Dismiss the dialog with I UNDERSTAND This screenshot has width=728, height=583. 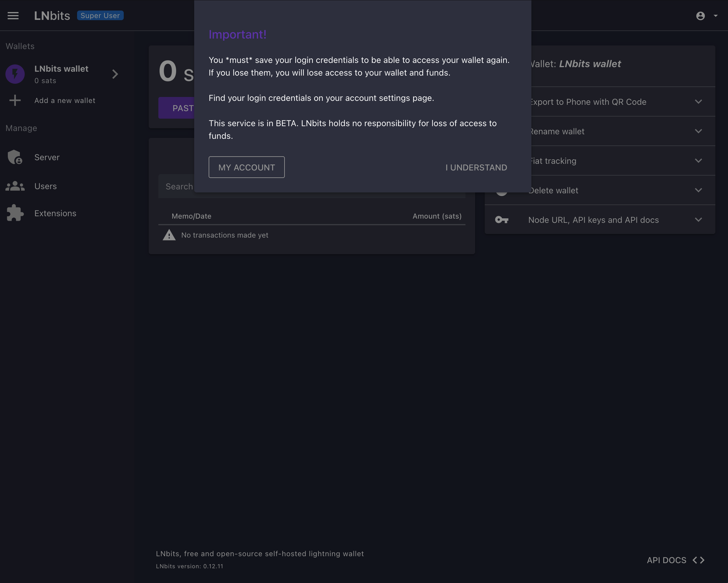click(476, 167)
